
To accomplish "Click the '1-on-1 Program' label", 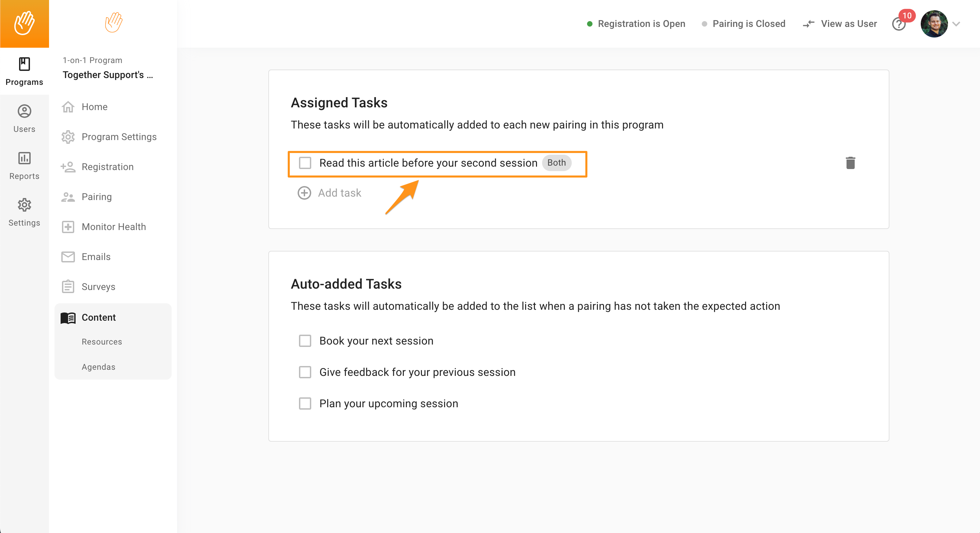I will (92, 60).
